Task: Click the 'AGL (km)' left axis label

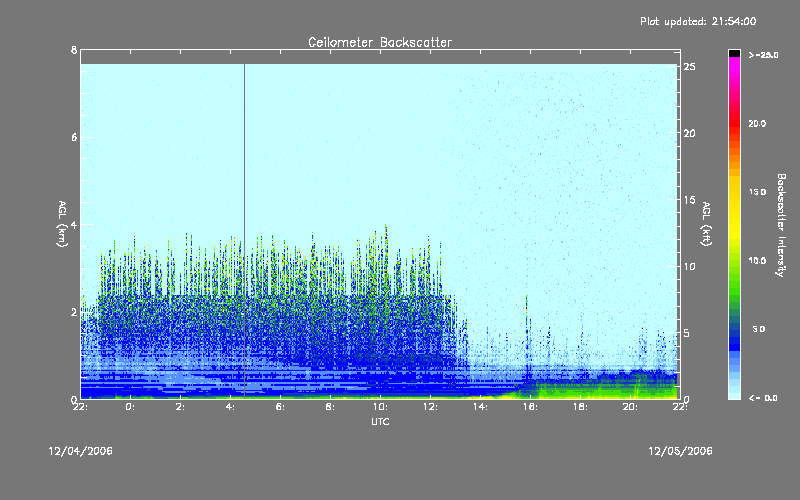Action: click(x=62, y=224)
